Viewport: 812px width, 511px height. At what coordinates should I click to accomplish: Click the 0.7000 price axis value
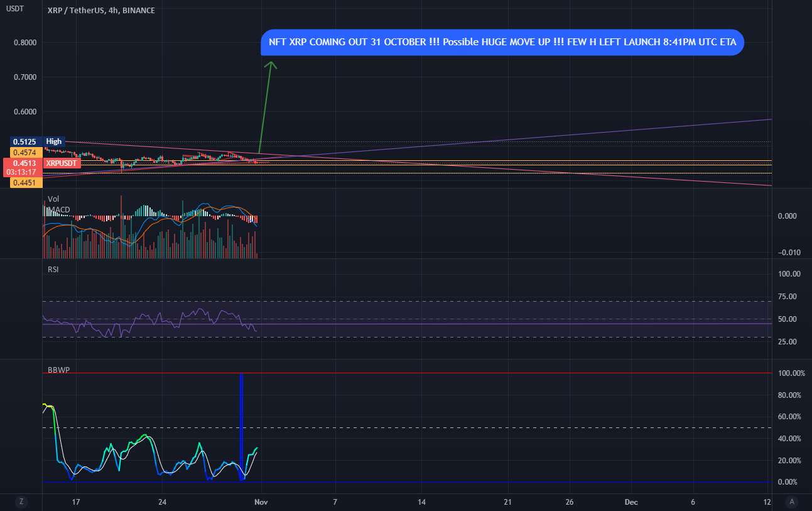click(24, 77)
